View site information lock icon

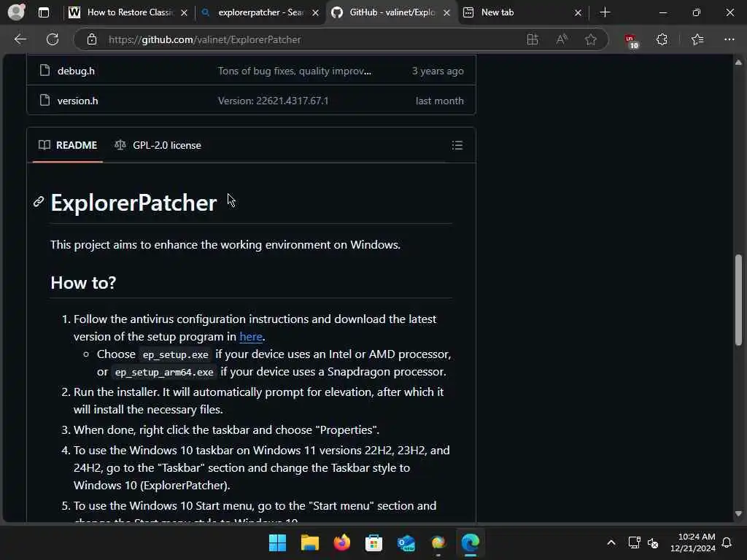(x=91, y=39)
